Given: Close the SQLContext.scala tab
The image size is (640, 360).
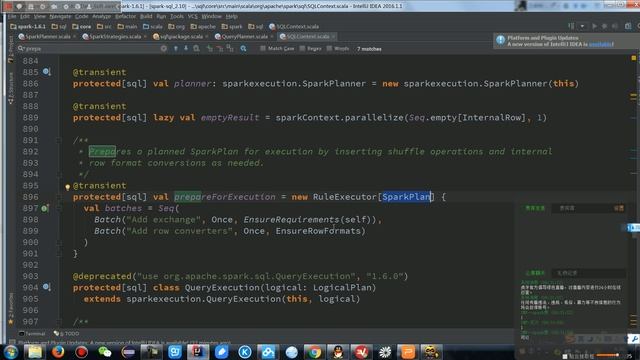Looking at the screenshot, I should pyautogui.click(x=333, y=36).
